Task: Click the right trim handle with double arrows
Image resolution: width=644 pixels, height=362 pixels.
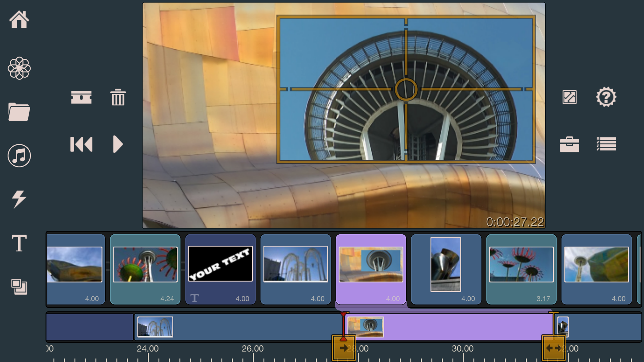Action: click(553, 348)
